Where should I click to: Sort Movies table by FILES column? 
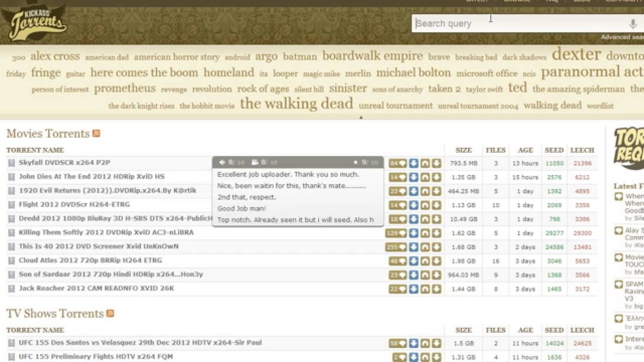tap(496, 150)
